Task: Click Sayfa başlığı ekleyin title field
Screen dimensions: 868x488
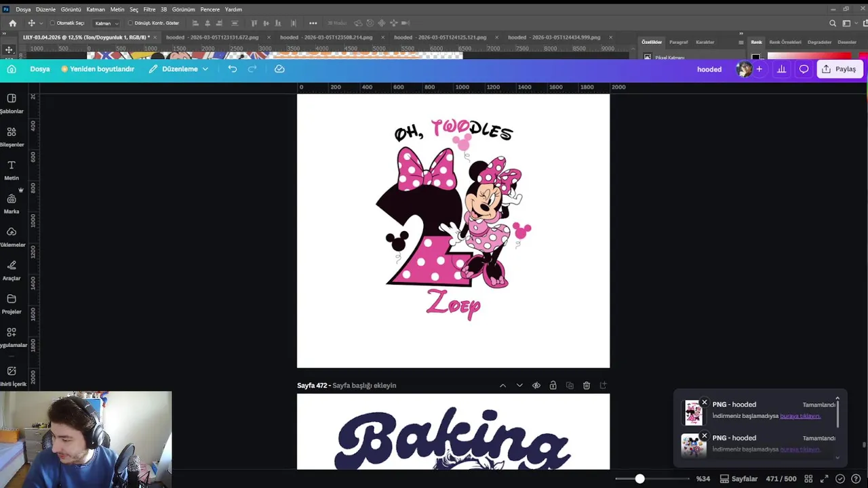Action: click(x=364, y=386)
